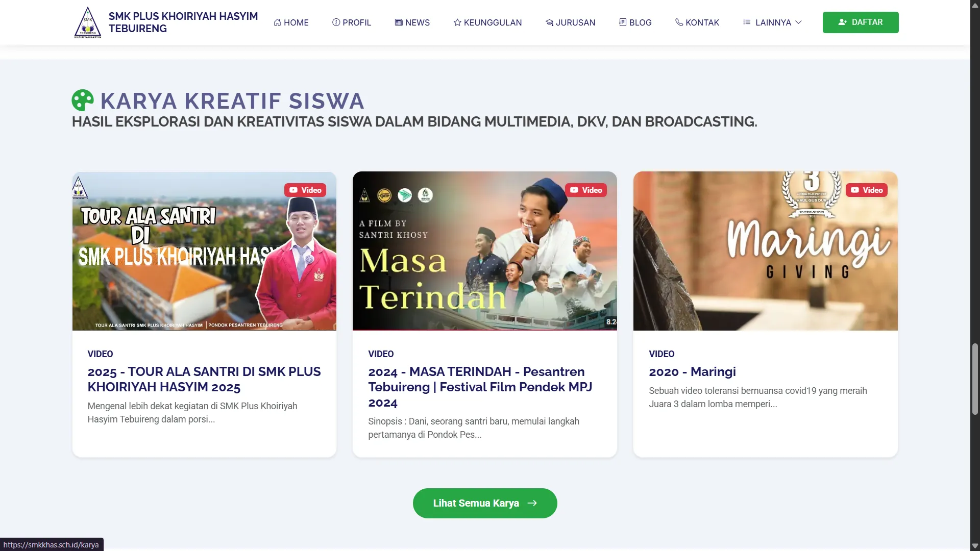
Task: Open the Lainnya menu list icon
Action: (747, 22)
